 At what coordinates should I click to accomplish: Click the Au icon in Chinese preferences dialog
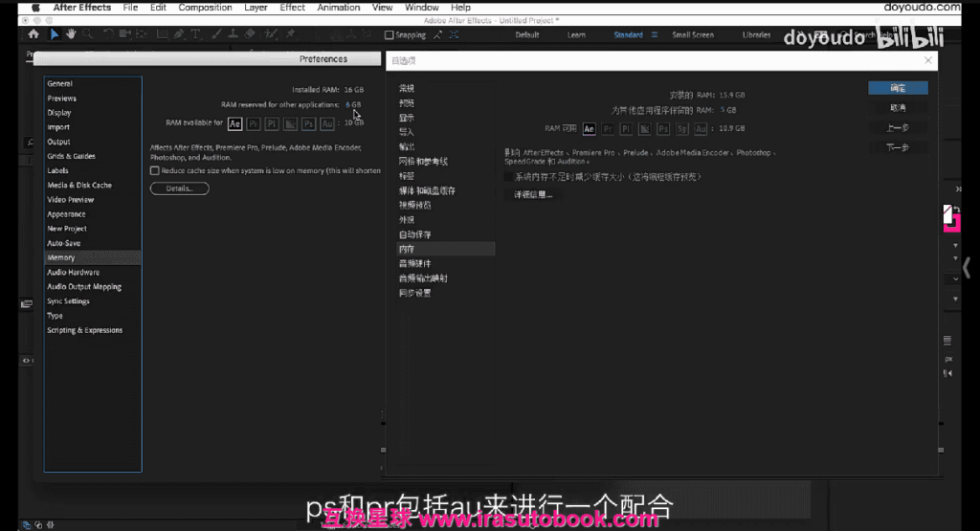(701, 129)
